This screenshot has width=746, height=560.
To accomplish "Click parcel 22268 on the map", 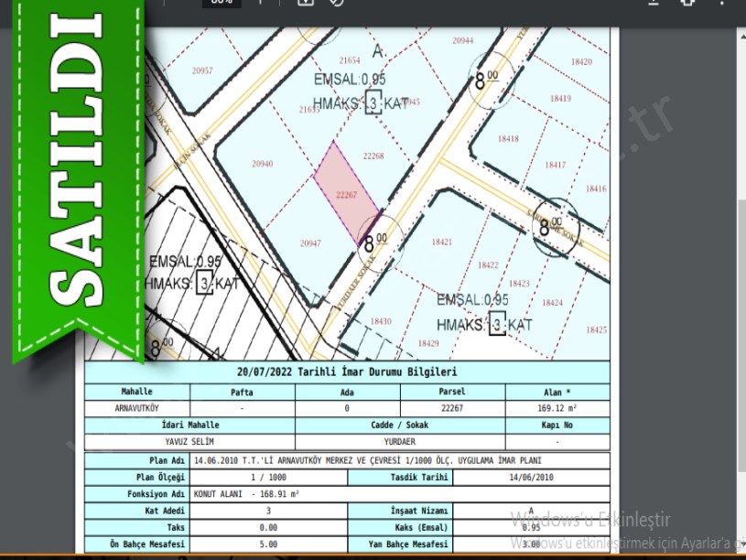I will pyautogui.click(x=373, y=156).
